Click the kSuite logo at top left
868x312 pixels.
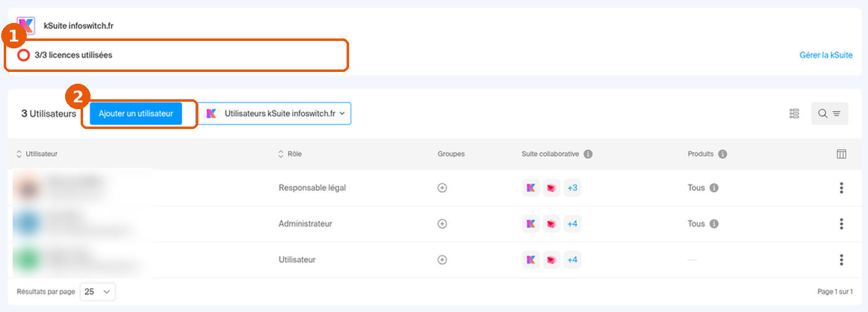[26, 26]
